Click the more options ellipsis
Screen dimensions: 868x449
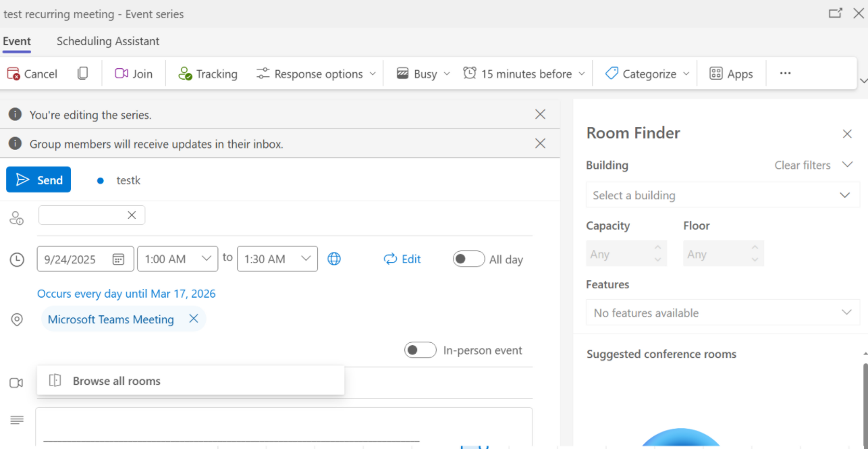point(785,74)
